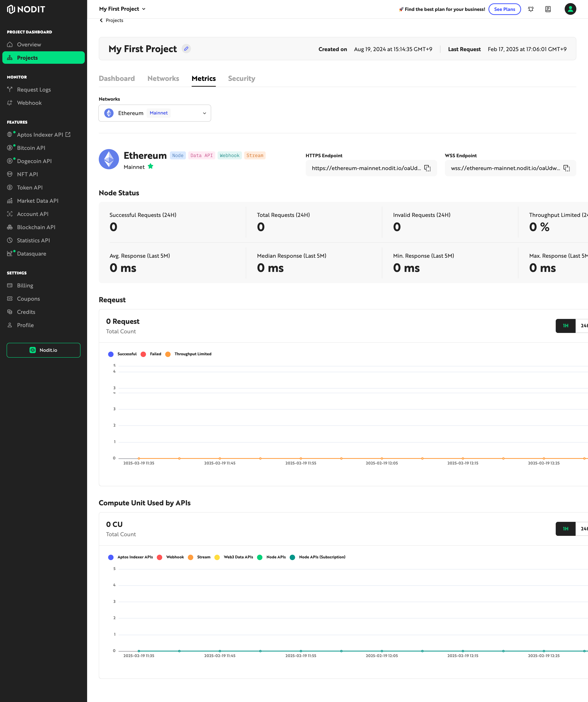588x702 pixels.
Task: Open the Dashboard tab
Action: point(117,79)
